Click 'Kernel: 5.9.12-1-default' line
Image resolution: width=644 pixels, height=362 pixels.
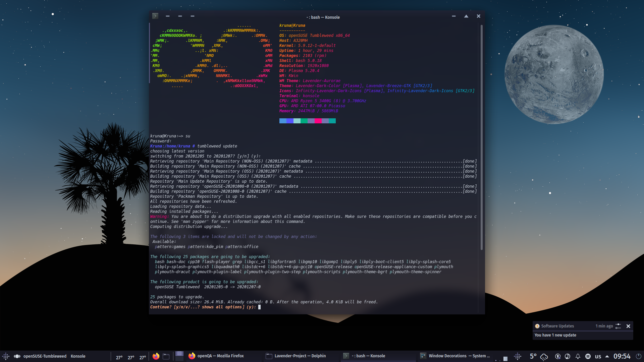point(307,46)
